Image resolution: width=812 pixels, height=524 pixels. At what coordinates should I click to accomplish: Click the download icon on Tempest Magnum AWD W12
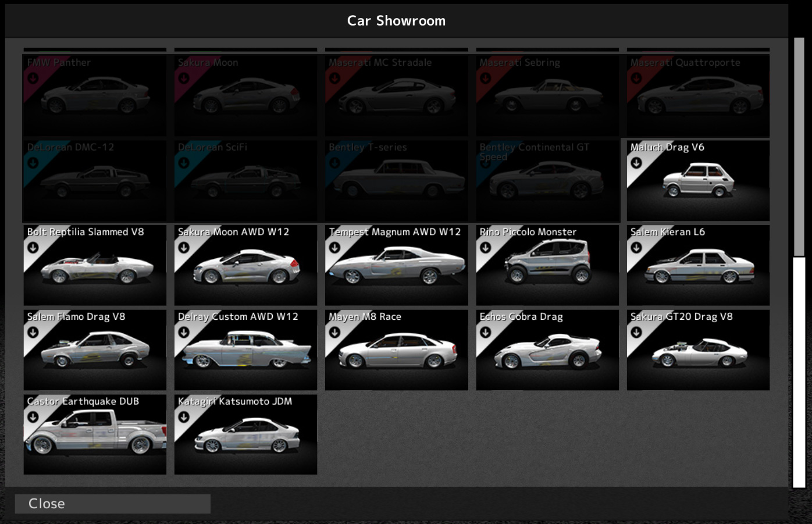(x=336, y=247)
